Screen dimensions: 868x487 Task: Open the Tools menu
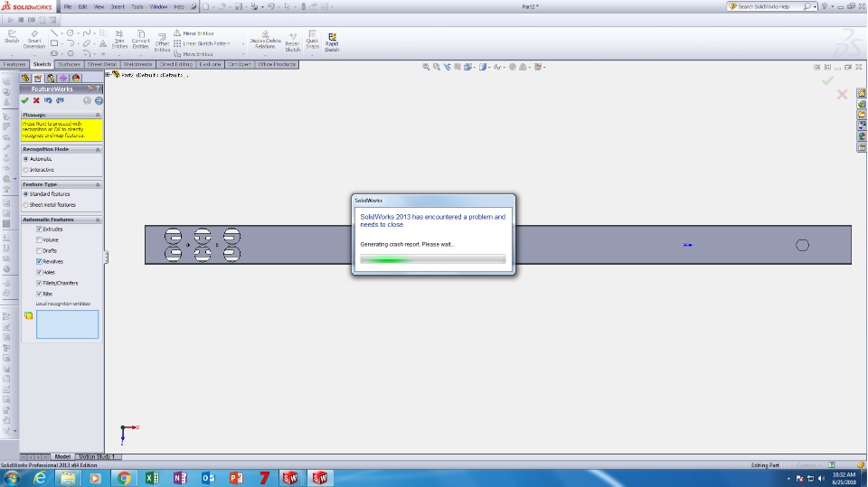point(137,7)
